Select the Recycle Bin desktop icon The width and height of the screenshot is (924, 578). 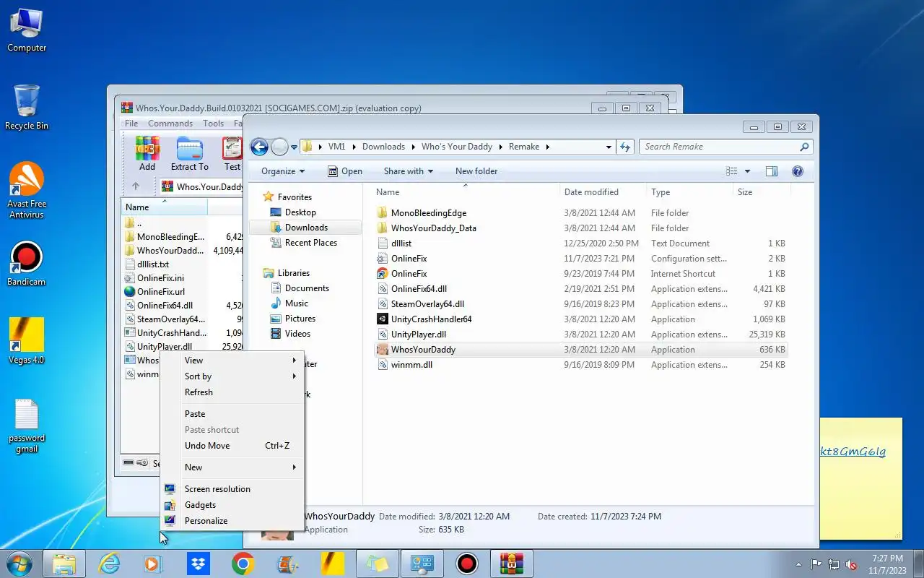click(27, 107)
